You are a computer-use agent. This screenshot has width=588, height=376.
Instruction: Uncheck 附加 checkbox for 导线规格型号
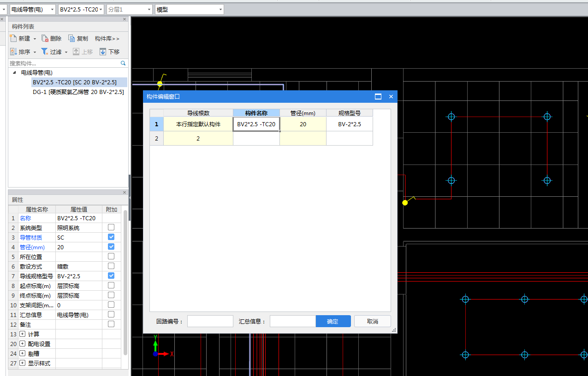111,276
